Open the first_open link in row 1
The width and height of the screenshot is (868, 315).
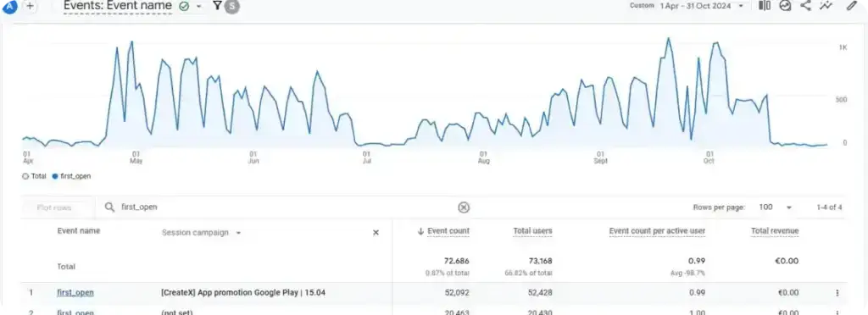click(75, 293)
